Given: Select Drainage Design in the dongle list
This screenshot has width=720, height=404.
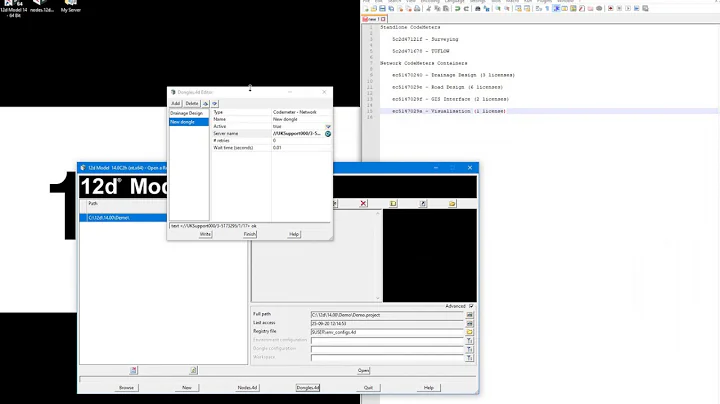Looking at the screenshot, I should tap(189, 113).
